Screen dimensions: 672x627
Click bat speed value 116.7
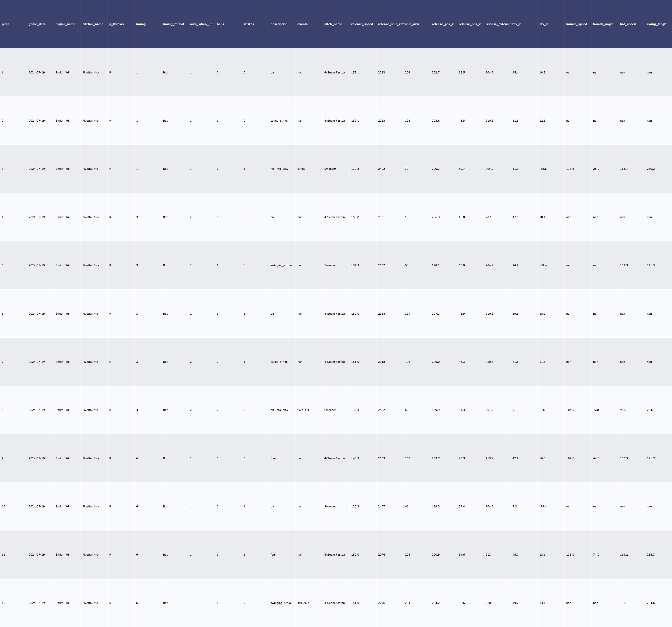click(x=624, y=169)
